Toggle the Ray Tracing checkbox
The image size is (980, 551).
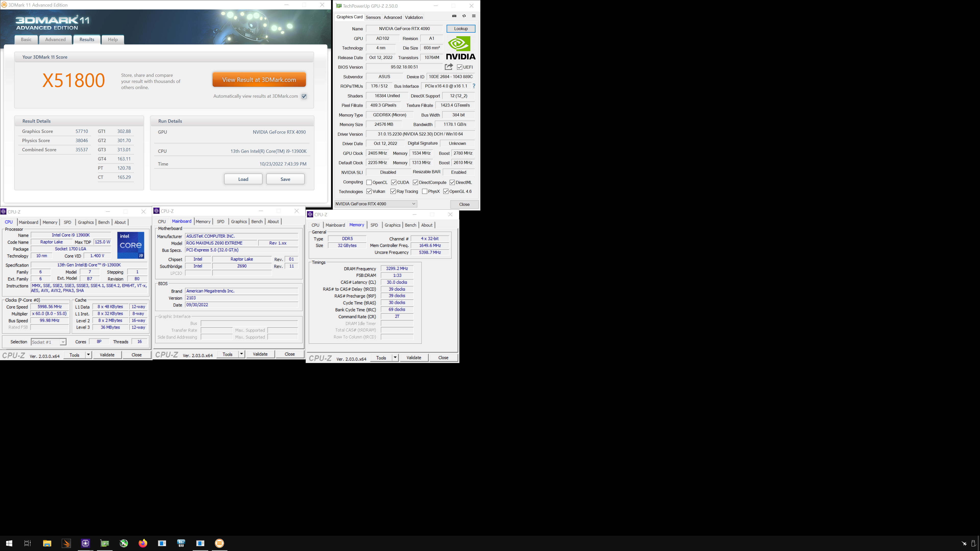(x=393, y=191)
